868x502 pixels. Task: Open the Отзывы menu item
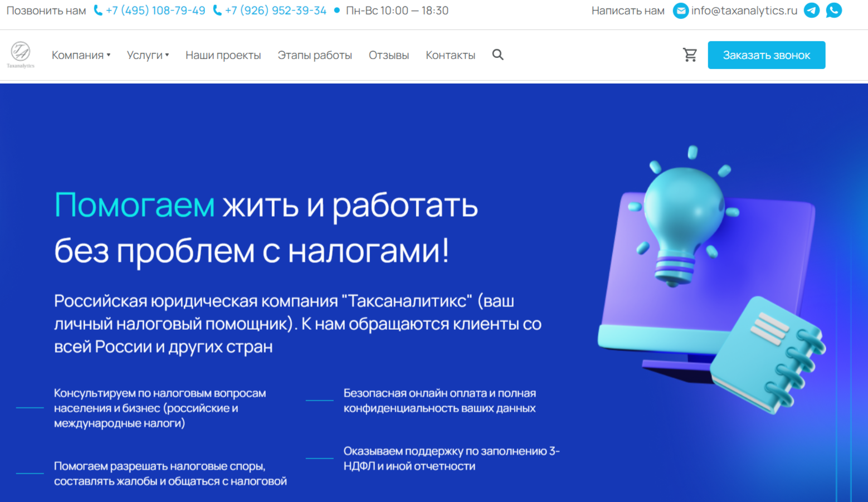coord(389,55)
